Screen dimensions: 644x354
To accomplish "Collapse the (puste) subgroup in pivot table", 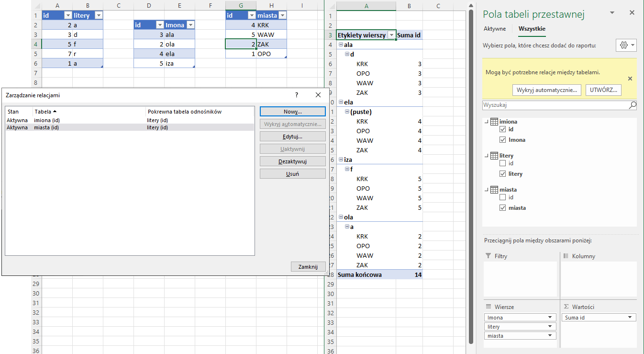I will click(347, 112).
